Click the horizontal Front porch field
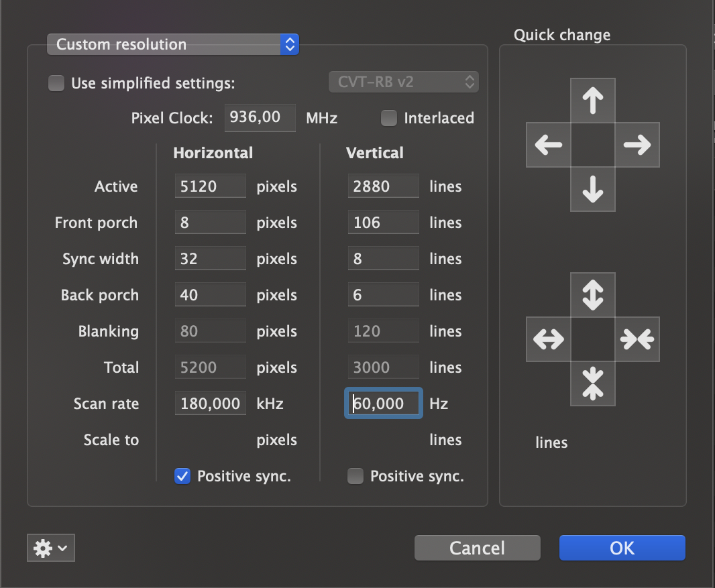Viewport: 715px width, 588px height. 211,223
